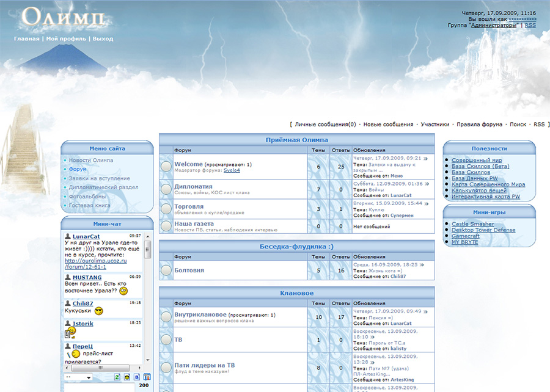Open Castle Smasher mini-game link

click(472, 224)
